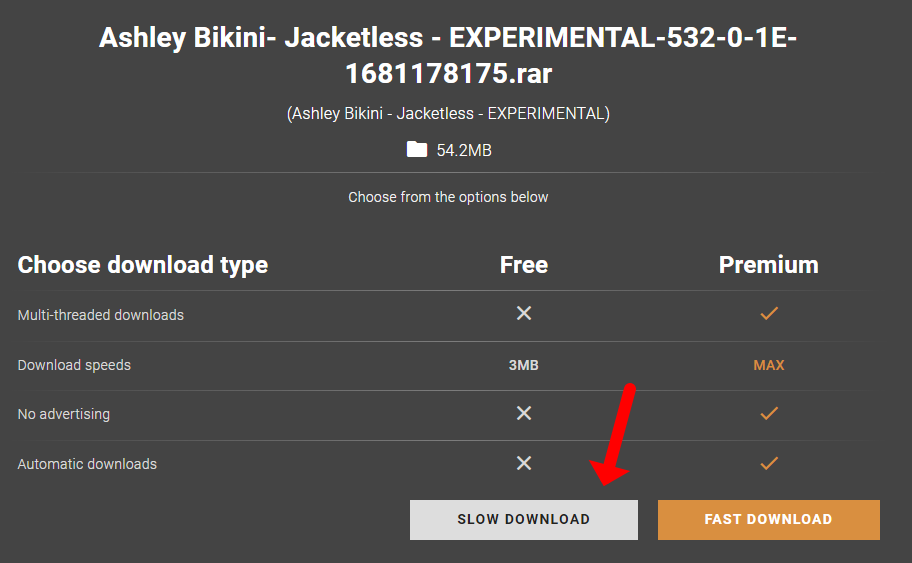Click the Slow Download button
Image resolution: width=912 pixels, height=563 pixels.
click(x=523, y=520)
